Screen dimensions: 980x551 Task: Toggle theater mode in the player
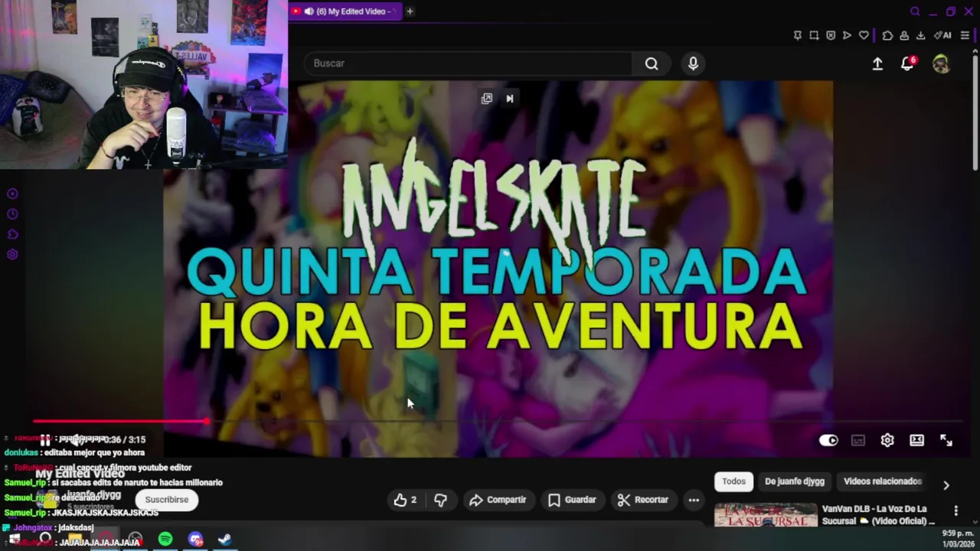916,440
